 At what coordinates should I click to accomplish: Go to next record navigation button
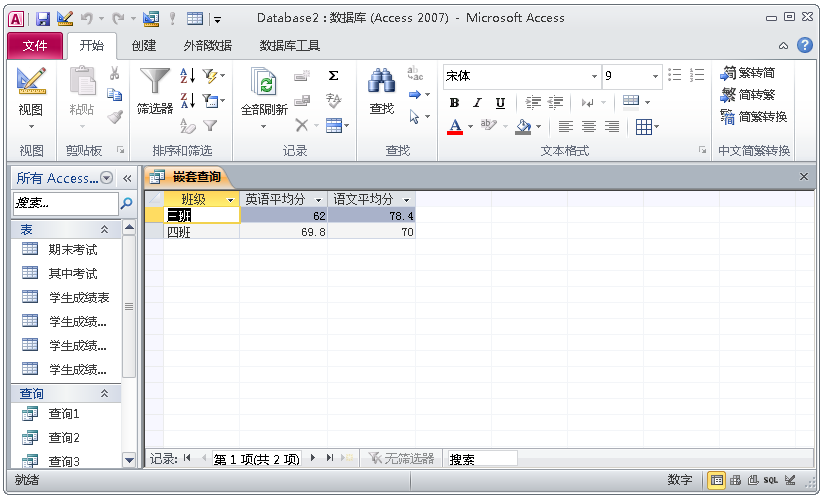tap(313, 458)
